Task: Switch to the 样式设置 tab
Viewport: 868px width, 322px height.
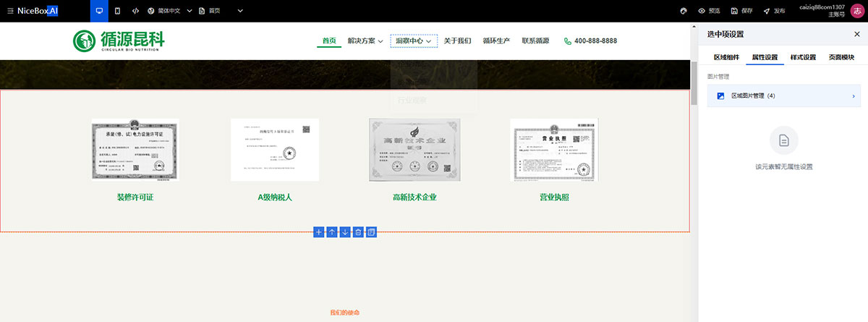Action: tap(803, 57)
